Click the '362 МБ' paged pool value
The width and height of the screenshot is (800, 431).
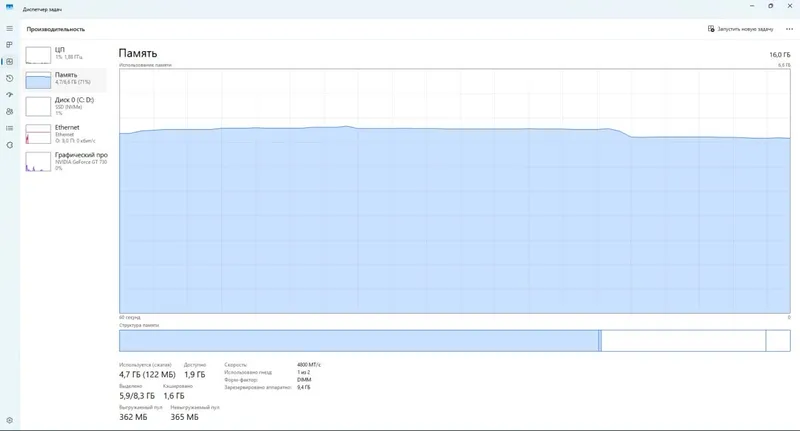tap(133, 417)
